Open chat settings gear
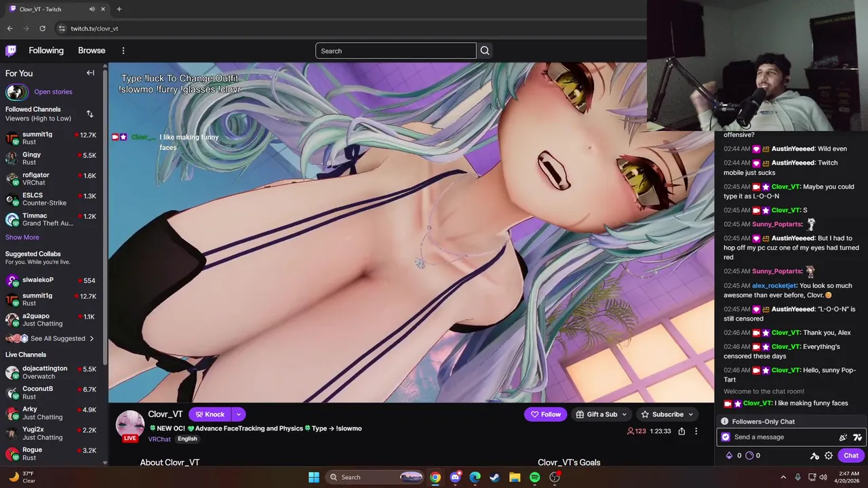868x488 pixels. pos(829,455)
